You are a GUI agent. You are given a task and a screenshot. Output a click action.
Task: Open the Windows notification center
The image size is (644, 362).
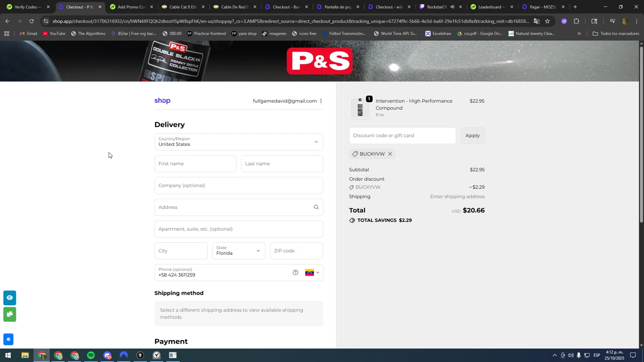tap(633, 356)
